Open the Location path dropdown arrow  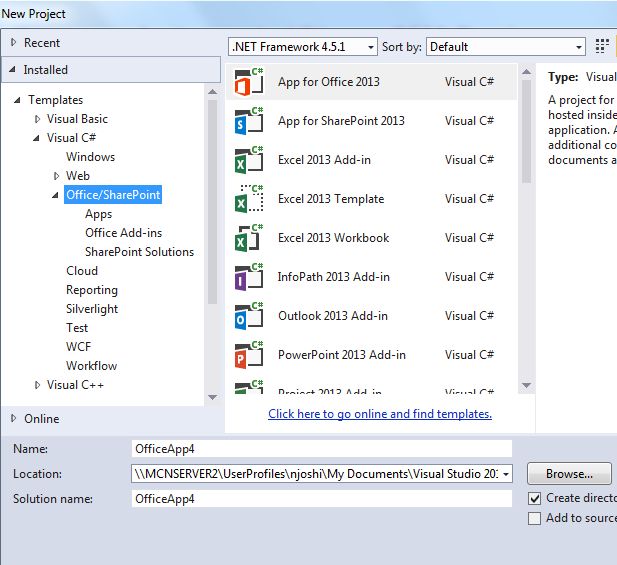(506, 474)
